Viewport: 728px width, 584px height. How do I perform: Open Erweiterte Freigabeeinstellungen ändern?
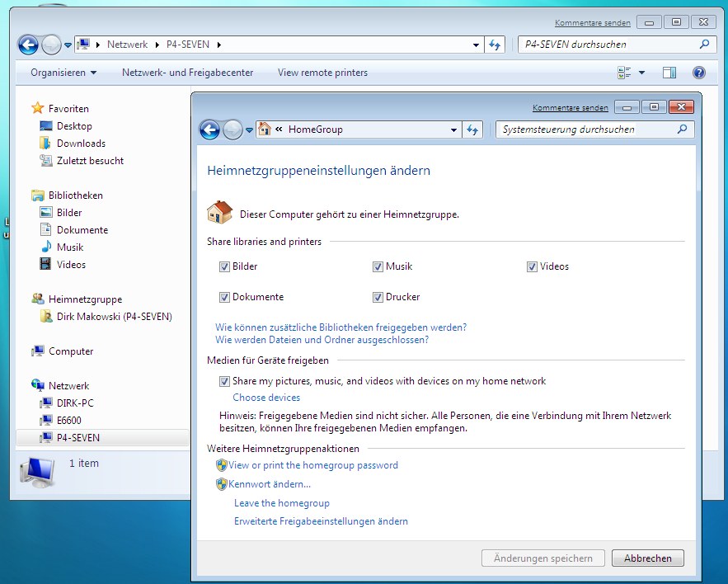coord(321,521)
